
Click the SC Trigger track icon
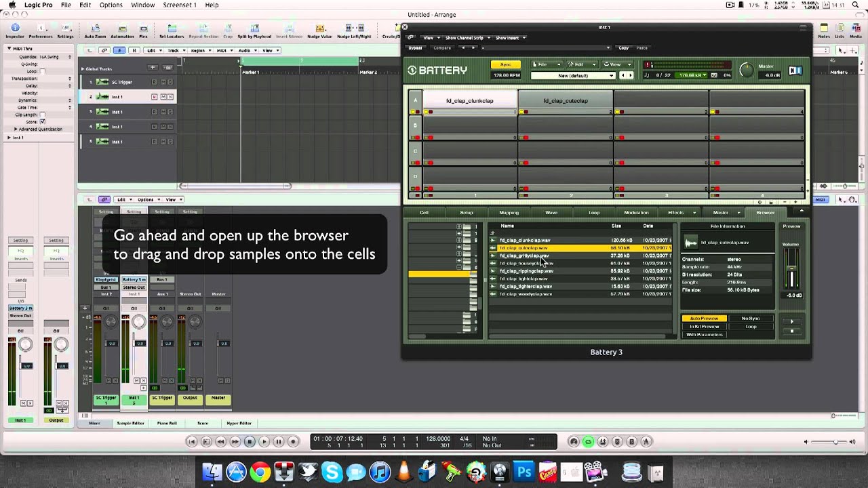pos(102,82)
